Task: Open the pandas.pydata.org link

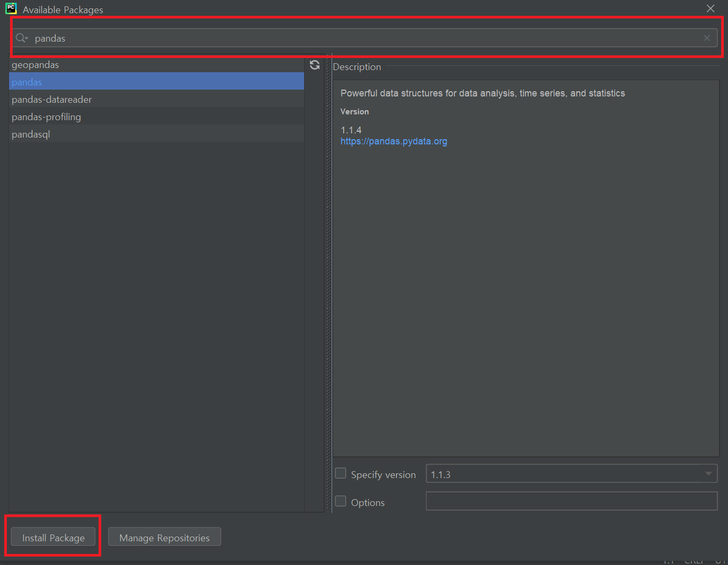Action: tap(394, 141)
